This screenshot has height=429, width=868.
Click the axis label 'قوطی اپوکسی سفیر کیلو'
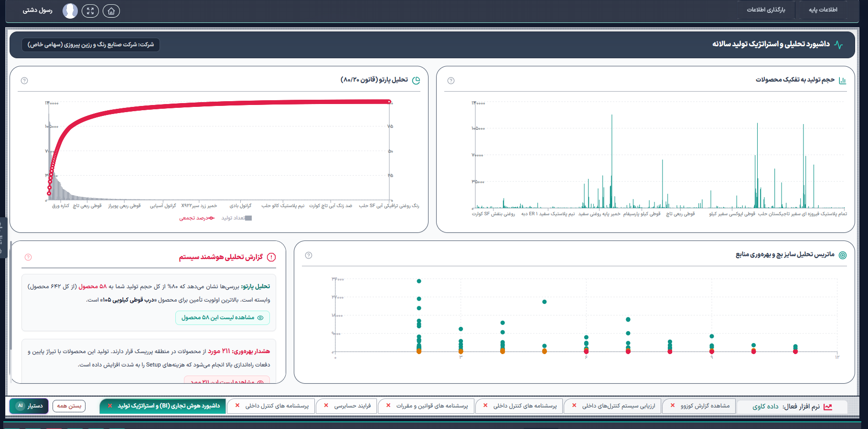pyautogui.click(x=732, y=214)
